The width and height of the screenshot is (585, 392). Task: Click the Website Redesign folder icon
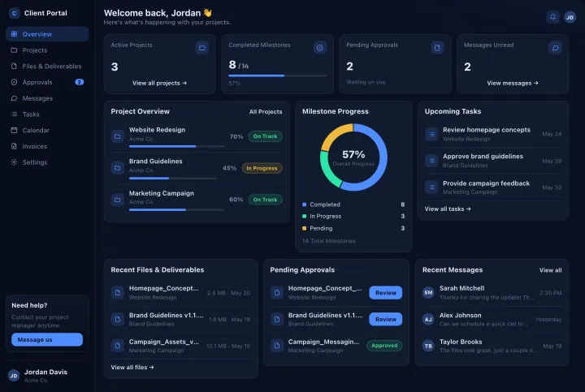pyautogui.click(x=117, y=136)
